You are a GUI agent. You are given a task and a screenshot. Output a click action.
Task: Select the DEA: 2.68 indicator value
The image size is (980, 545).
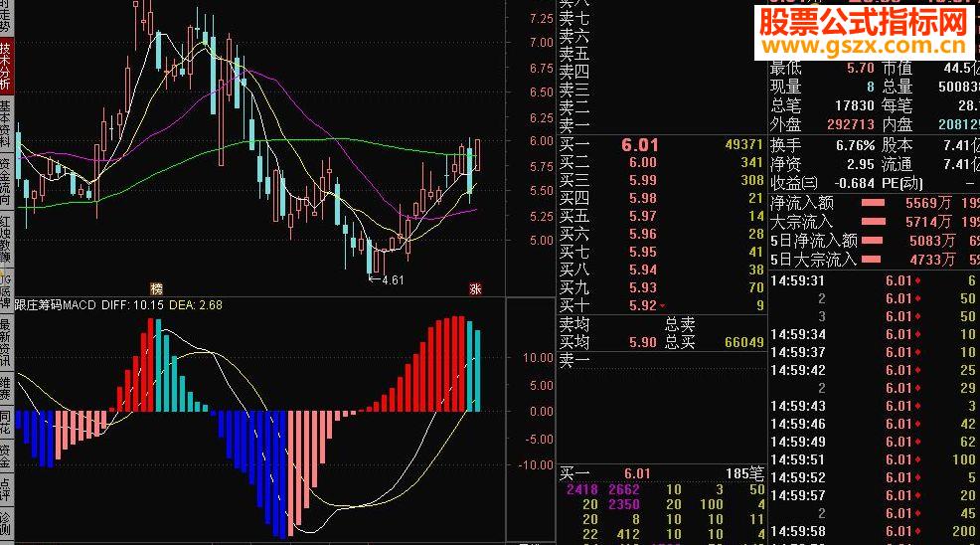point(196,304)
